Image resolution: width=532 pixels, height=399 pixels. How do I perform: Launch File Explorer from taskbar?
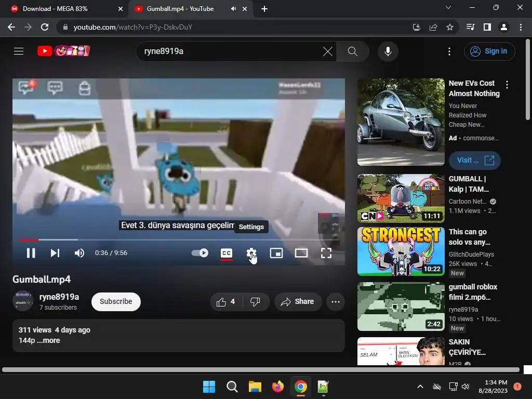(x=255, y=387)
